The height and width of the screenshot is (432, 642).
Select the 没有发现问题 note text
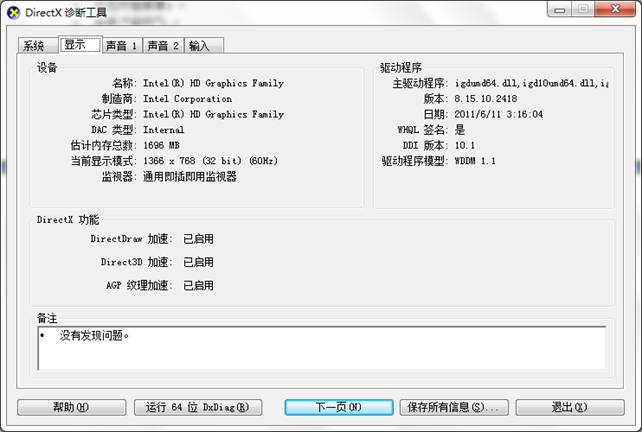pyautogui.click(x=95, y=335)
